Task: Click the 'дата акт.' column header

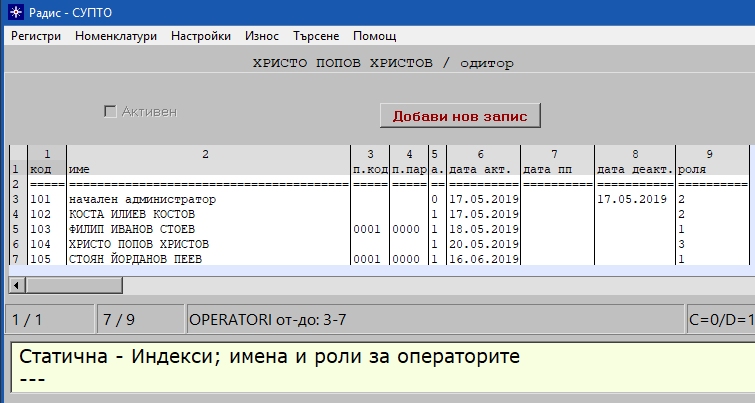Action: click(483, 169)
